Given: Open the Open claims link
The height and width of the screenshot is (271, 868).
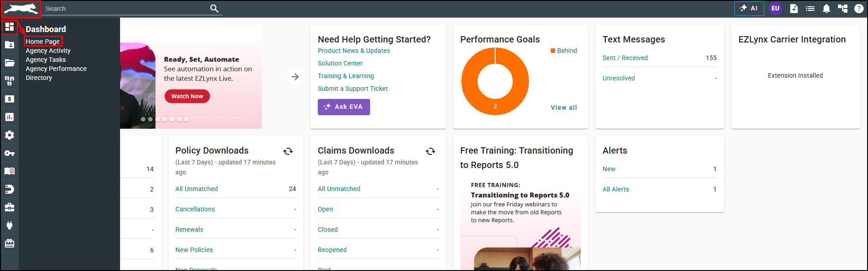Looking at the screenshot, I should [x=325, y=209].
